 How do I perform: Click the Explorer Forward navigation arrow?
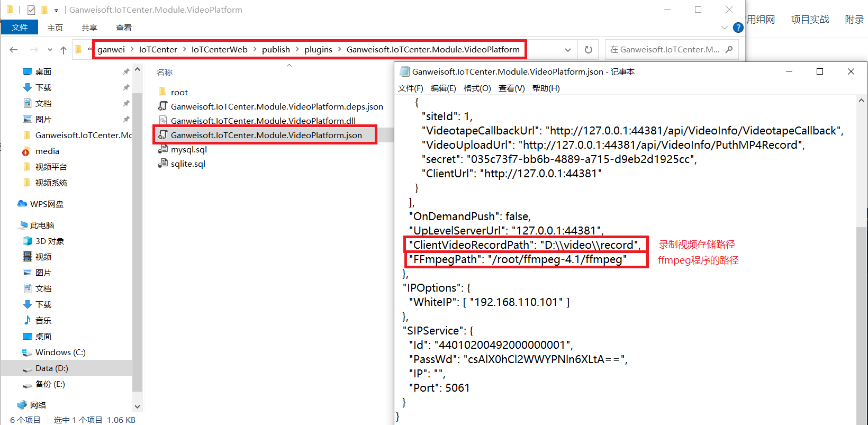click(34, 50)
